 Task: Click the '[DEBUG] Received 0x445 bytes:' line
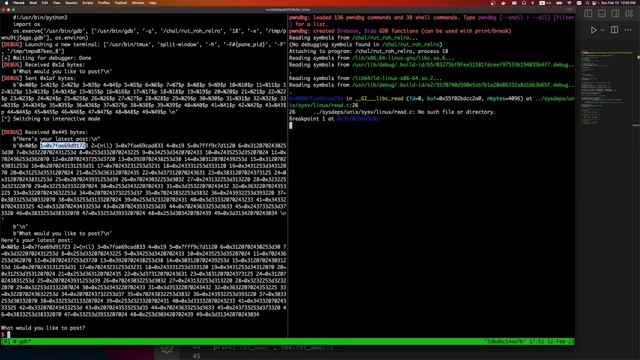click(x=44, y=132)
